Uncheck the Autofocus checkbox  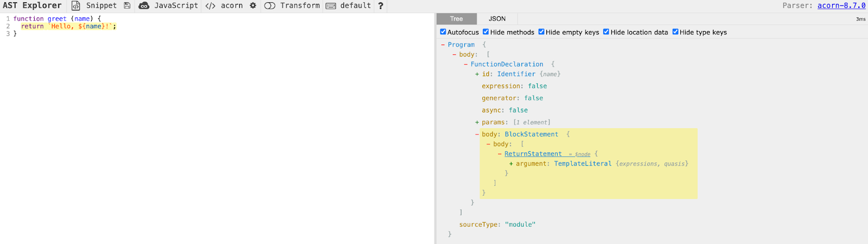click(x=443, y=32)
